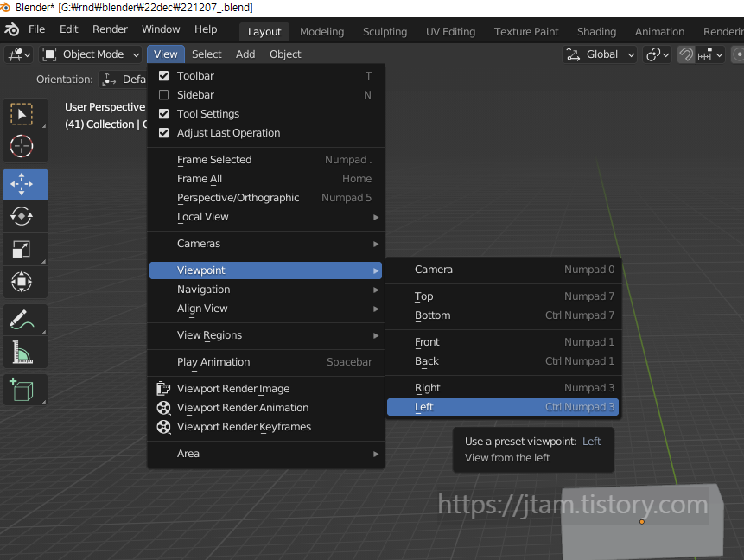
Task: Click the Viewport Render Animation reel icon
Action: tap(163, 408)
